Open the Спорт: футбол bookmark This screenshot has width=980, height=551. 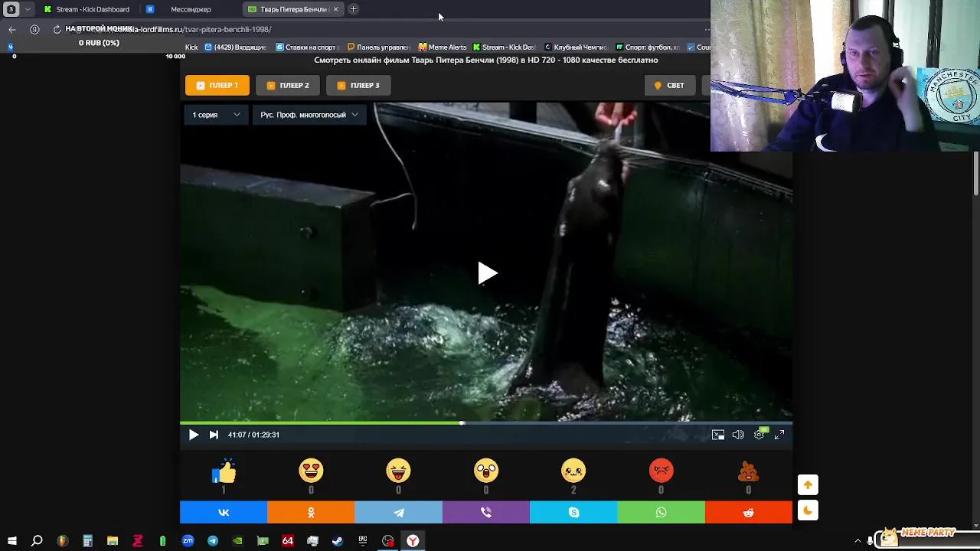[648, 47]
